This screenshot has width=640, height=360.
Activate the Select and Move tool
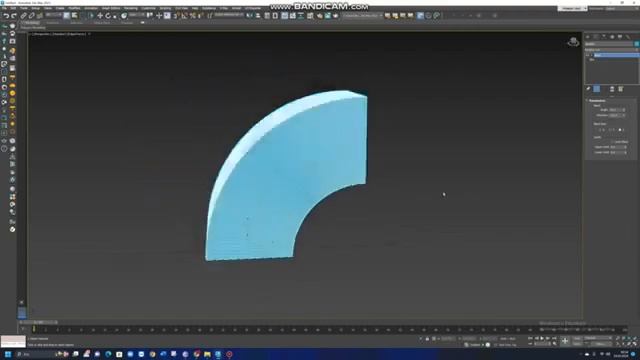point(100,16)
